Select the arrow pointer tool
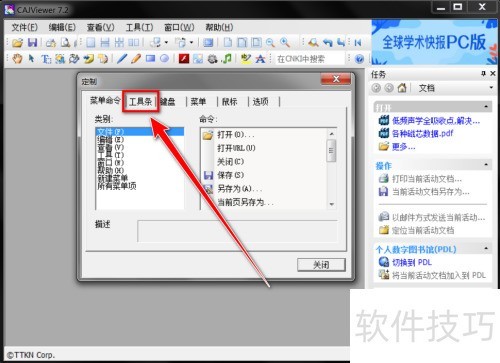This screenshot has width=500, height=363. (31, 59)
